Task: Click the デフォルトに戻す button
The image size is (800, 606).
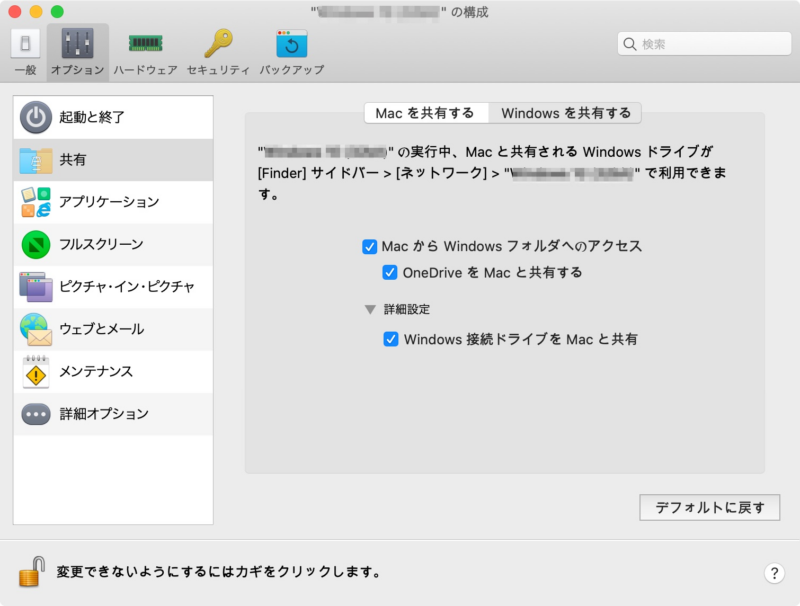Action: 710,508
